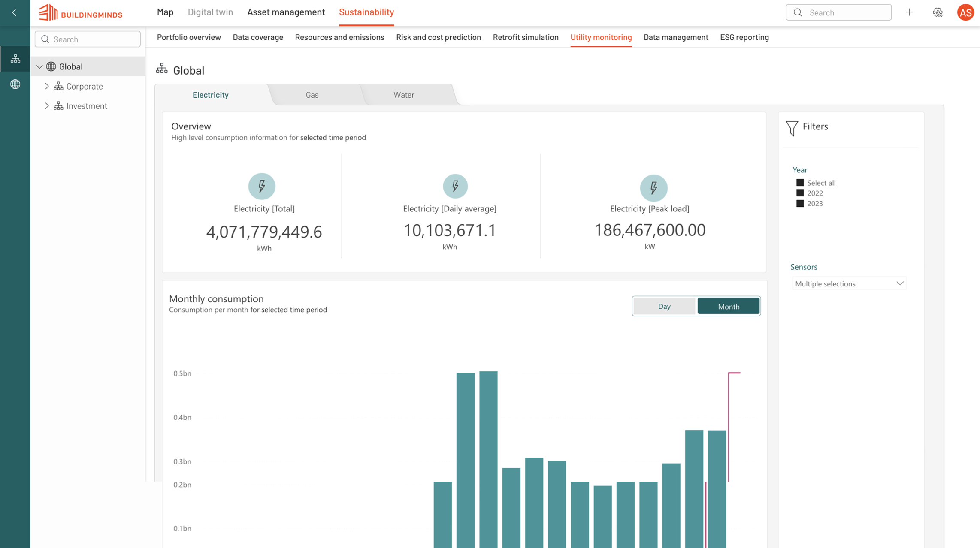Click tallest bar in monthly chart
980x548 pixels.
(488, 459)
